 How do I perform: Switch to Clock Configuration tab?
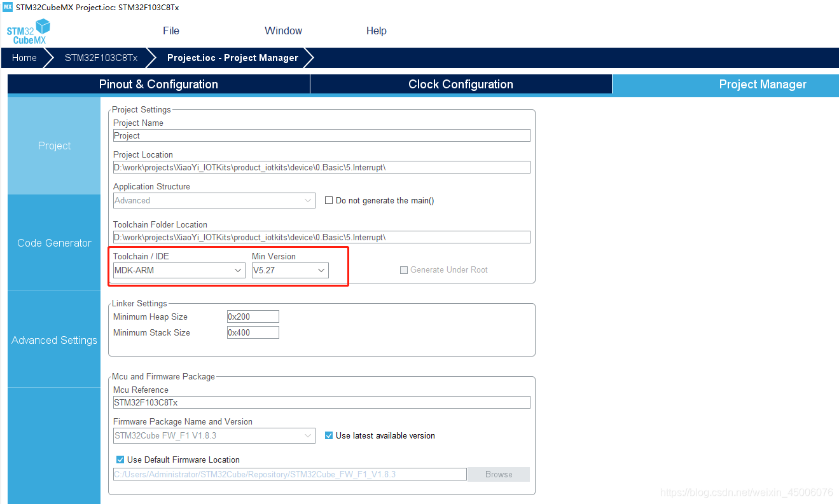461,85
